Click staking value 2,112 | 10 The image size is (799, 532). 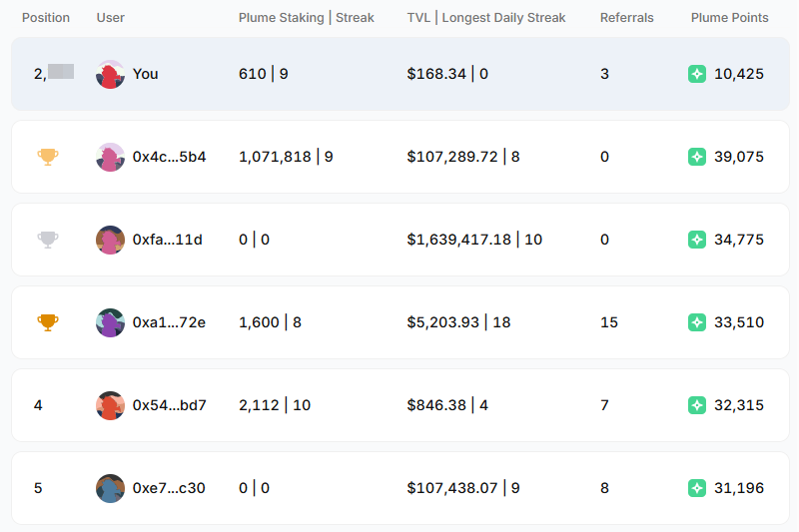[275, 405]
